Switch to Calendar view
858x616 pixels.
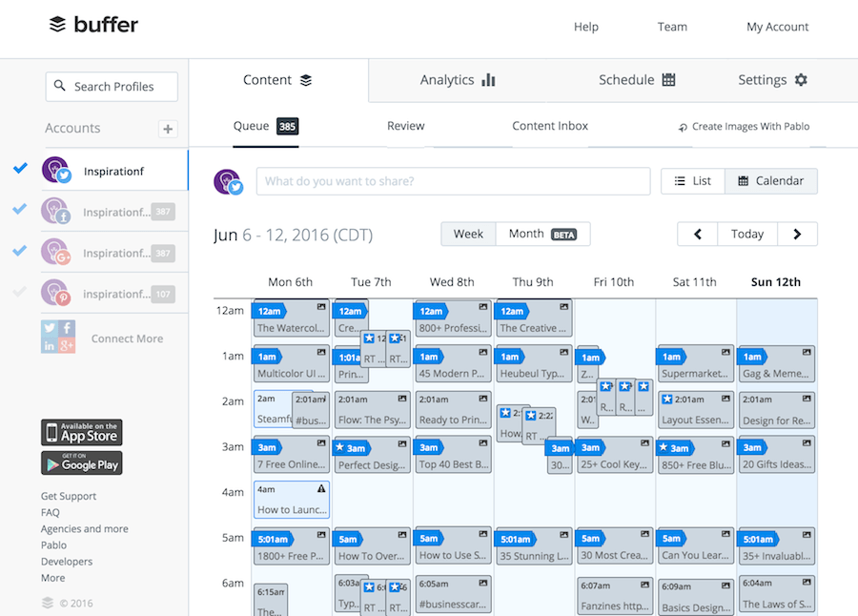click(771, 181)
